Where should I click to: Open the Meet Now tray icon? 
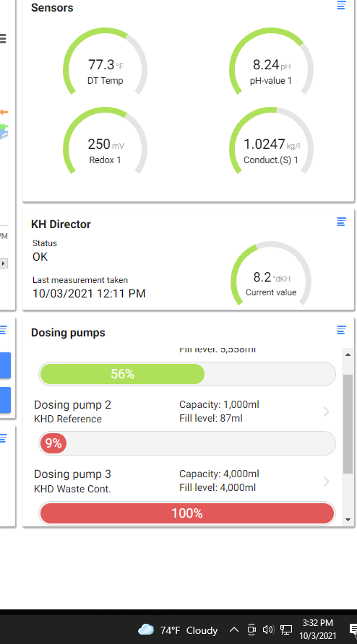click(x=251, y=630)
